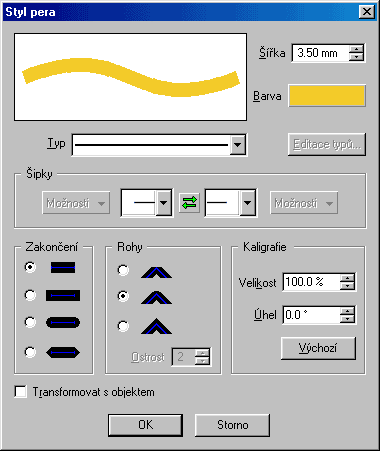
Task: Enable Transformovat s objektem checkbox
Action: [21, 392]
